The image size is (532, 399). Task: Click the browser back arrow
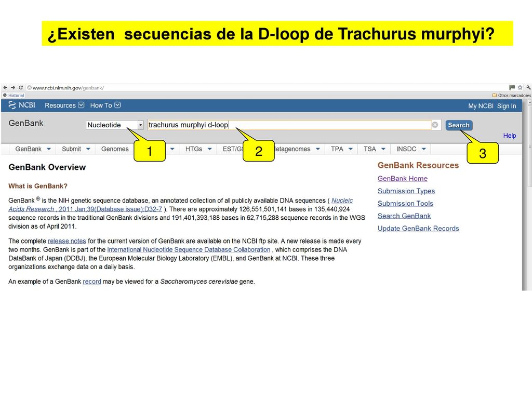coord(5,87)
